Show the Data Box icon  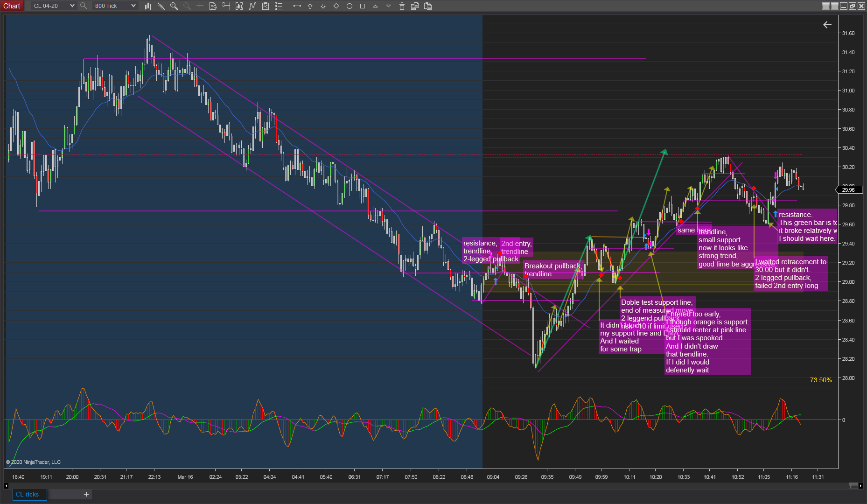[x=213, y=6]
